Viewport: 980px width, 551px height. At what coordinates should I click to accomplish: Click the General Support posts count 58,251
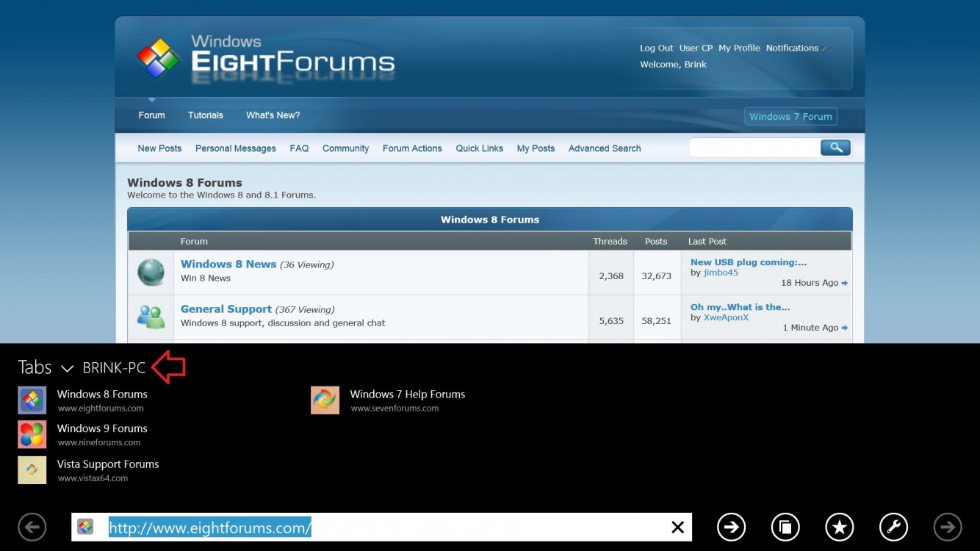pos(656,321)
